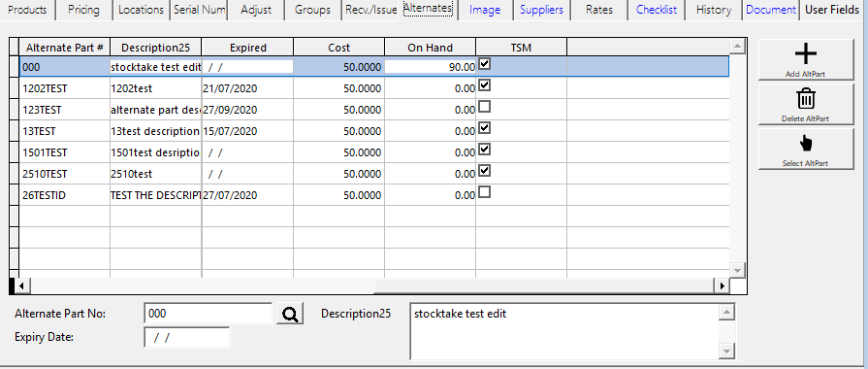
Task: Click the plus Add AltPart icon
Action: (x=806, y=53)
